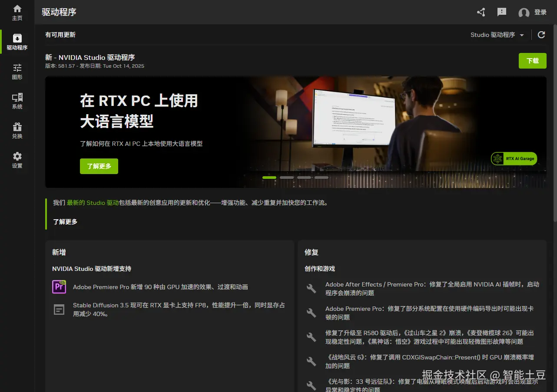Open the Redeem gift sidebar item
Viewport: 557px width, 392px height.
pos(17,131)
